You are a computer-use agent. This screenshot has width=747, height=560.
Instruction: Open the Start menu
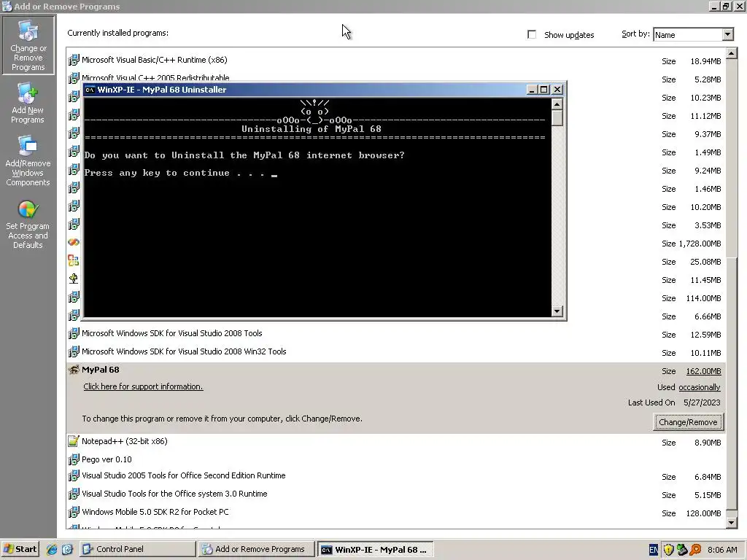[x=20, y=549]
